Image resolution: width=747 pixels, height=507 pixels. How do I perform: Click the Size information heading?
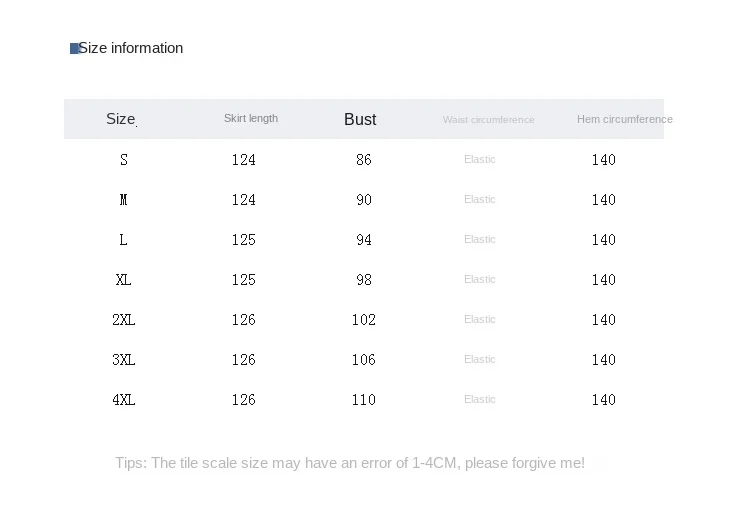(x=131, y=48)
